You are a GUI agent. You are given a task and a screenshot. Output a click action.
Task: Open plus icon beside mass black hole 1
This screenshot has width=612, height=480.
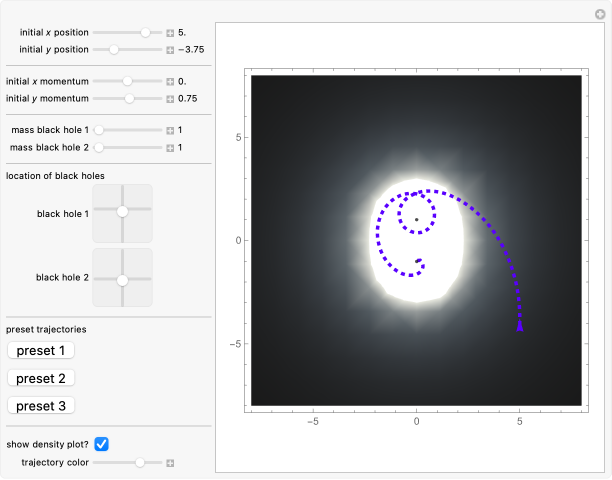click(170, 130)
